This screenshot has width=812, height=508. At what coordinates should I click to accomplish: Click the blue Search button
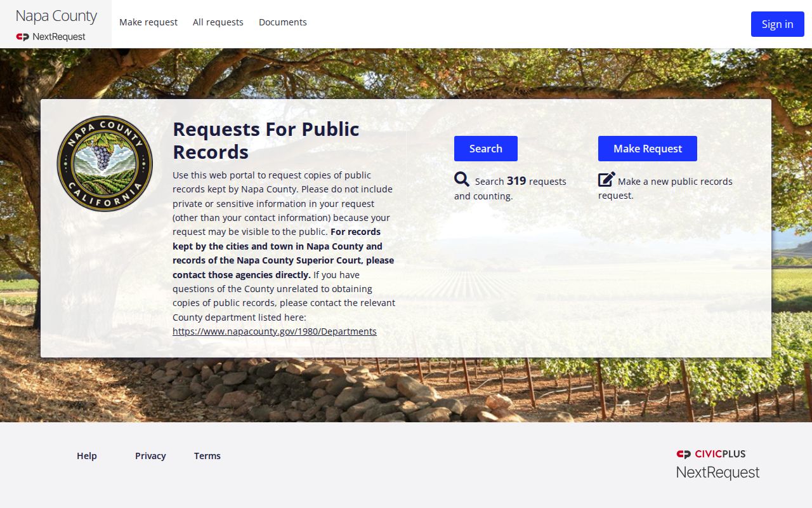486,149
